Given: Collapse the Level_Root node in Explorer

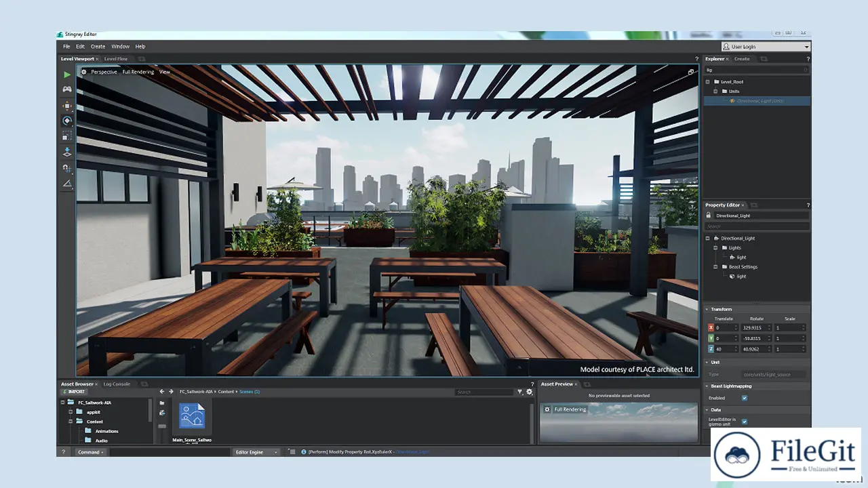Looking at the screenshot, I should (x=708, y=82).
